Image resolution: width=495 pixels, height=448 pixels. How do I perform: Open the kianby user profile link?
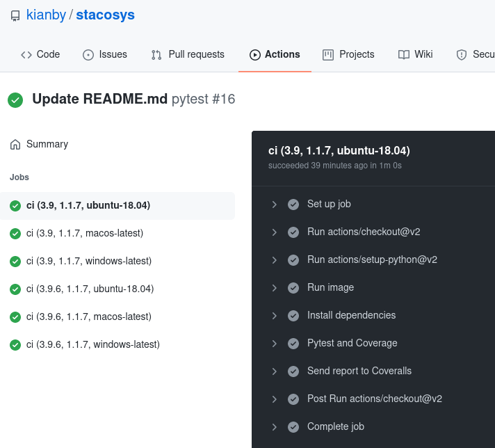tap(45, 15)
